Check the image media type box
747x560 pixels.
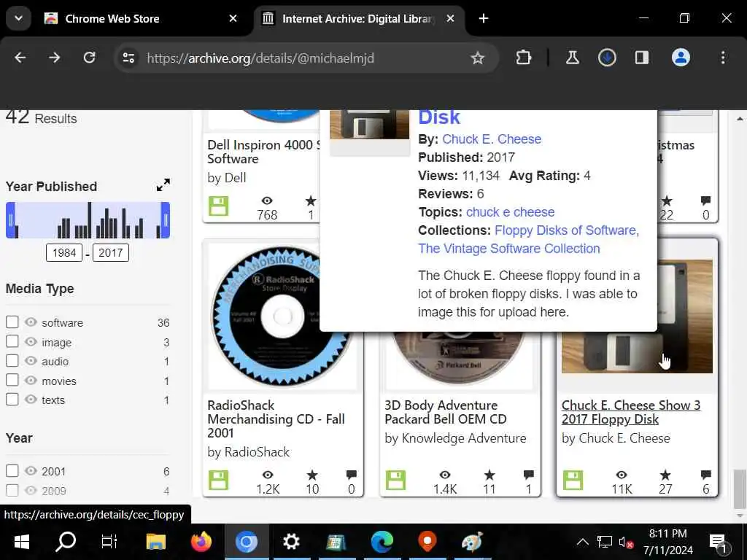pos(12,342)
